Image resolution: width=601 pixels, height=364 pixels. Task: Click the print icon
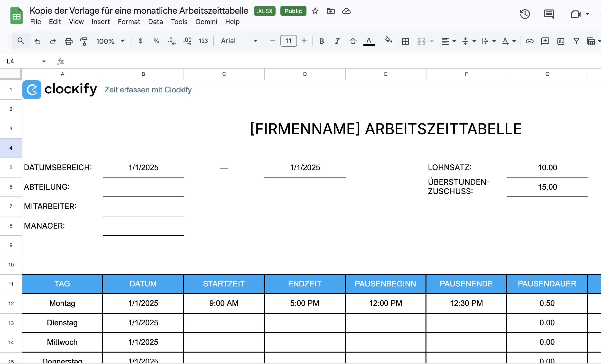click(69, 41)
